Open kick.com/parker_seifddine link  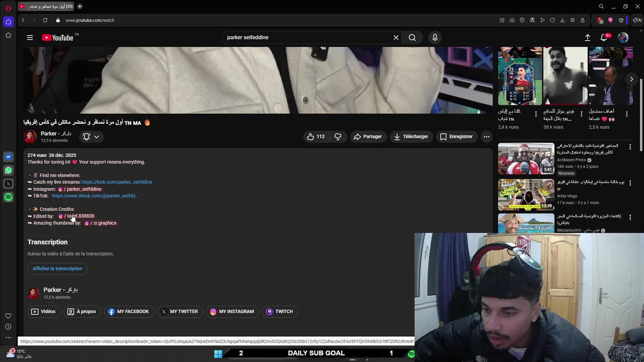coord(117,182)
